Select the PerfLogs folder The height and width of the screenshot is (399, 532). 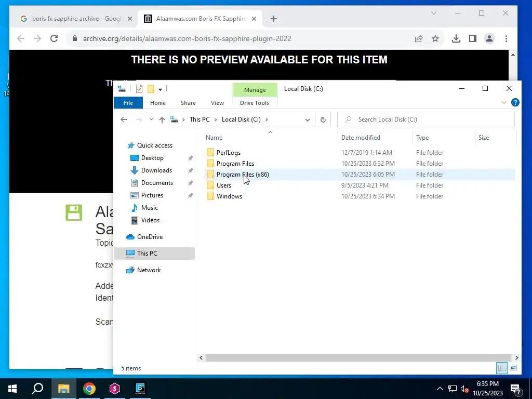click(229, 153)
